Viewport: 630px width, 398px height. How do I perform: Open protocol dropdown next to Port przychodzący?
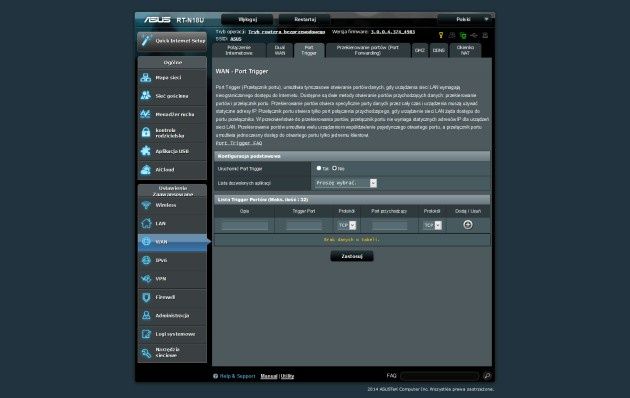433,225
